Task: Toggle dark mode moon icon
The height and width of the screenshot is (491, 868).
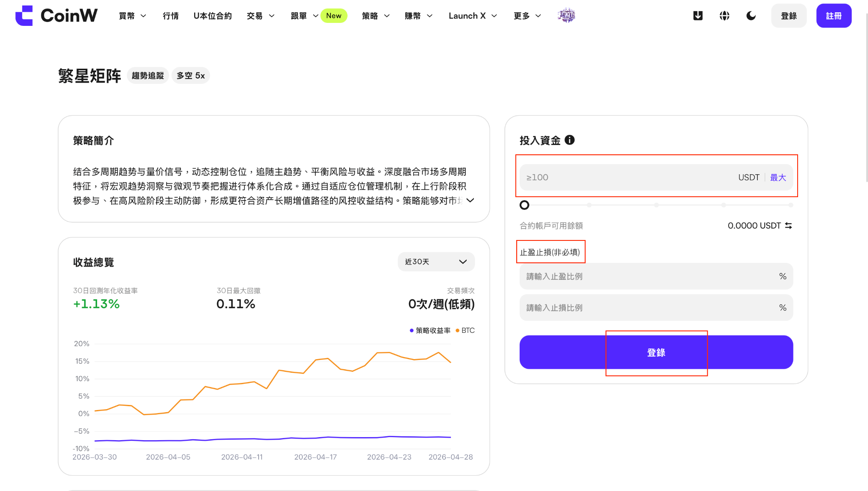Action: tap(751, 16)
